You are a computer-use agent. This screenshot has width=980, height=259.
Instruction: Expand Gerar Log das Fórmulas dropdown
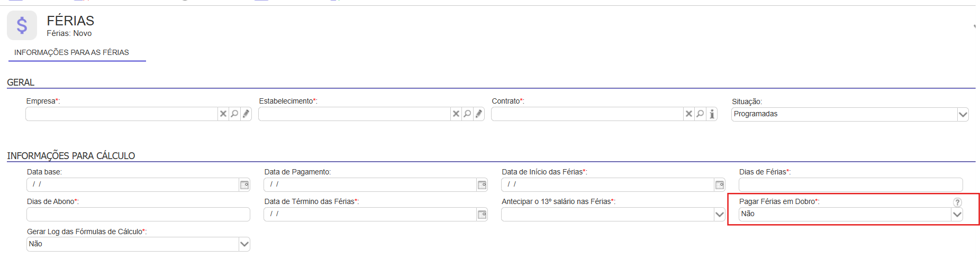[244, 244]
